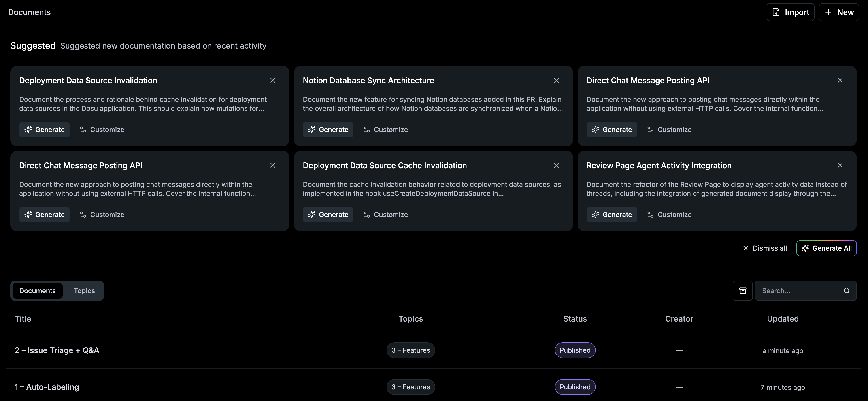Create a New document
Image resolution: width=868 pixels, height=401 pixels.
click(x=839, y=12)
